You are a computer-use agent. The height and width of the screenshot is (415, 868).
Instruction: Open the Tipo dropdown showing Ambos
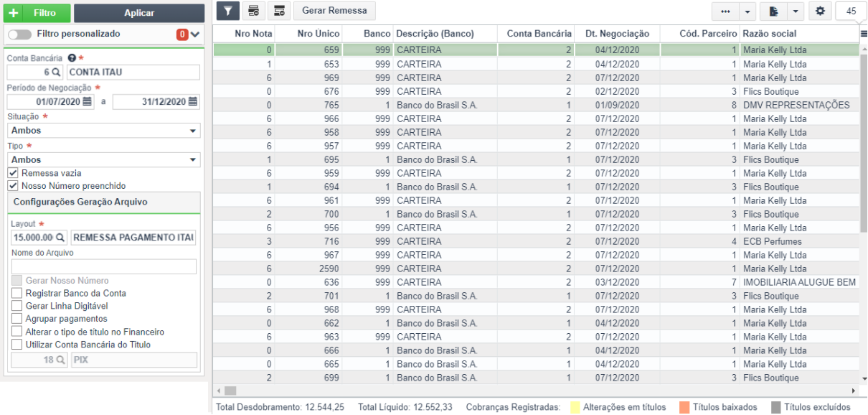tap(104, 159)
